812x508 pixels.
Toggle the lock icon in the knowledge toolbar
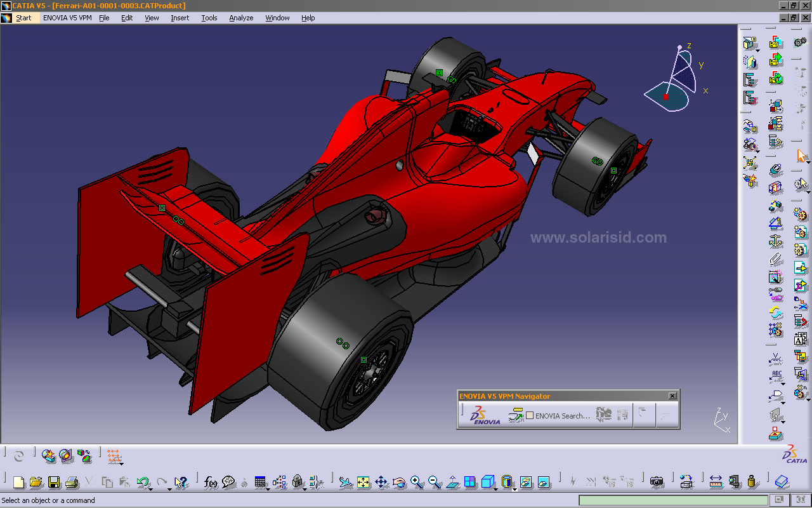tap(296, 481)
